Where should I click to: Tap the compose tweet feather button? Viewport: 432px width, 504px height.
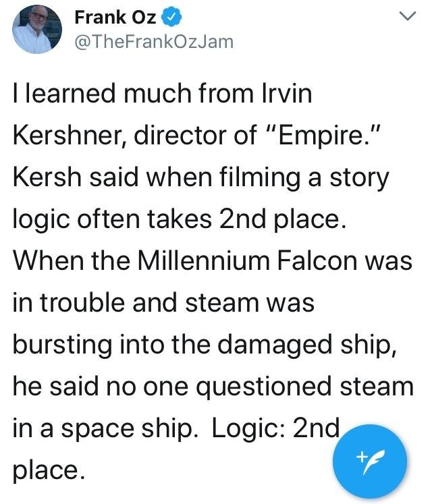[x=370, y=461]
